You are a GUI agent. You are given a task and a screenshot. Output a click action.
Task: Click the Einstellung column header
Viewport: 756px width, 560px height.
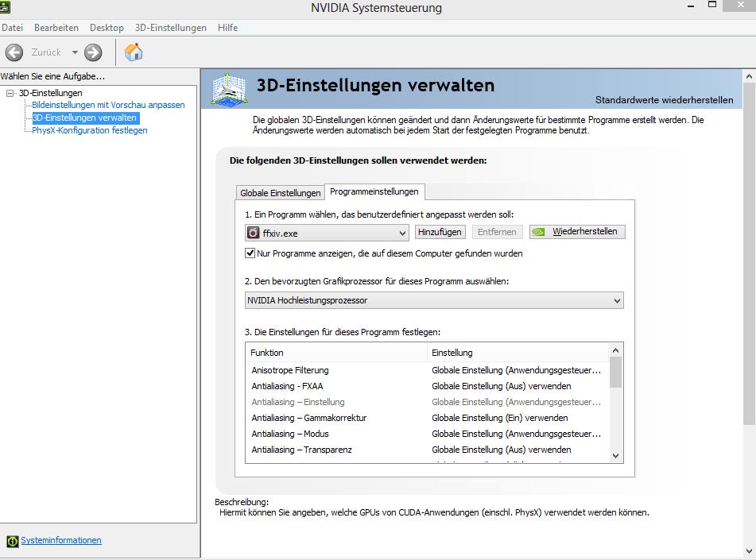pyautogui.click(x=518, y=353)
